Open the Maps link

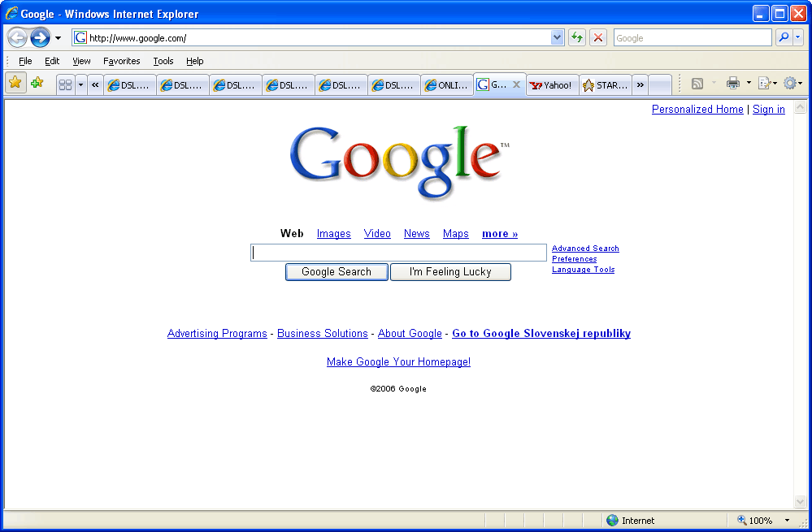(456, 233)
